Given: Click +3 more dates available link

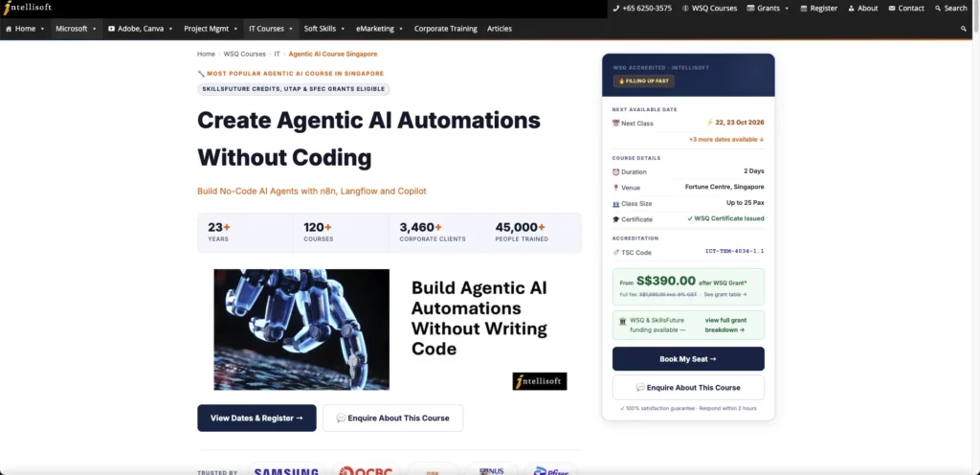Looking at the screenshot, I should [726, 140].
